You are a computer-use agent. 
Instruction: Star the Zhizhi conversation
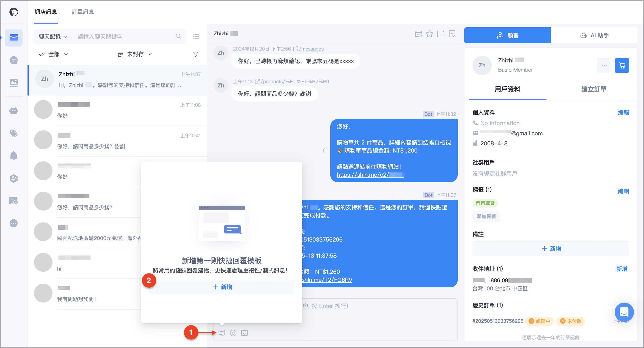pos(430,34)
